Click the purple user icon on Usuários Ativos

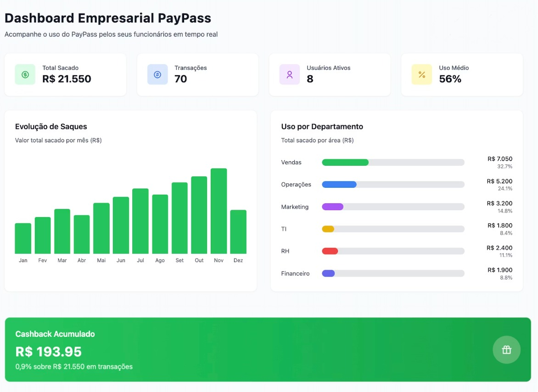pos(289,74)
